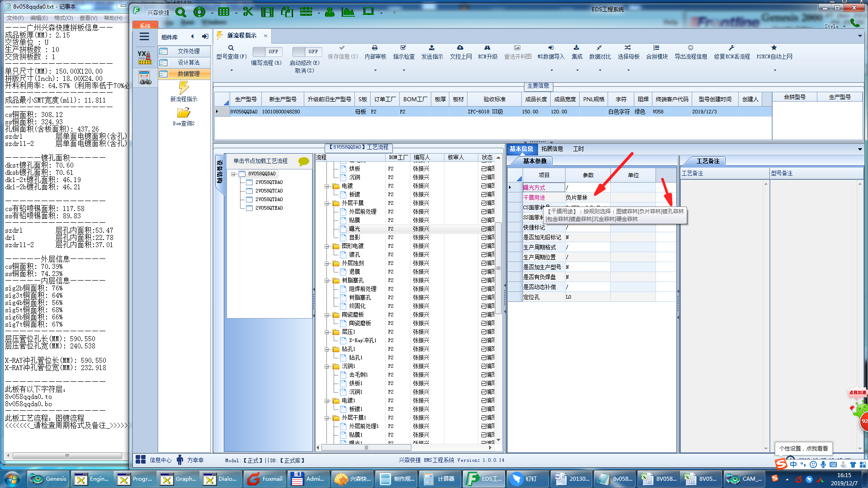Click the 文控上网 cloud icon
The width and height of the screenshot is (868, 488).
460,48
